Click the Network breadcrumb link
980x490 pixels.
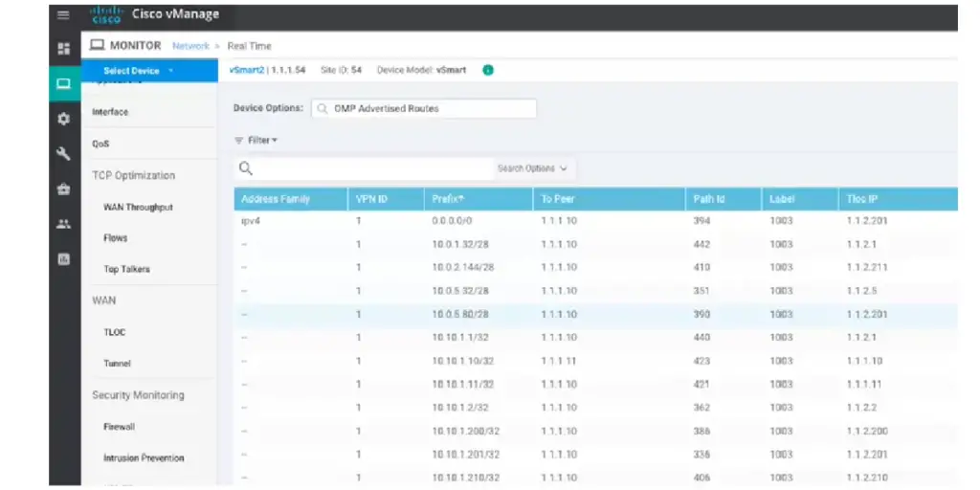point(190,46)
